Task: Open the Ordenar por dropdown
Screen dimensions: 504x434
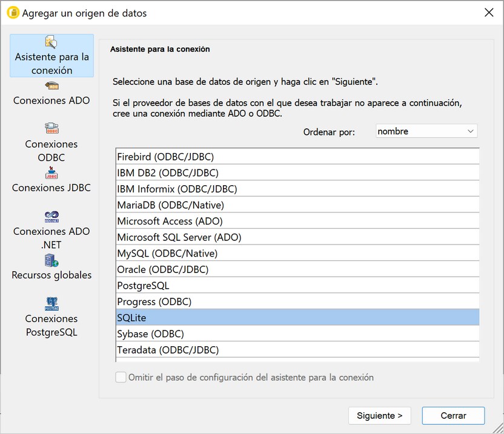Action: [x=426, y=131]
